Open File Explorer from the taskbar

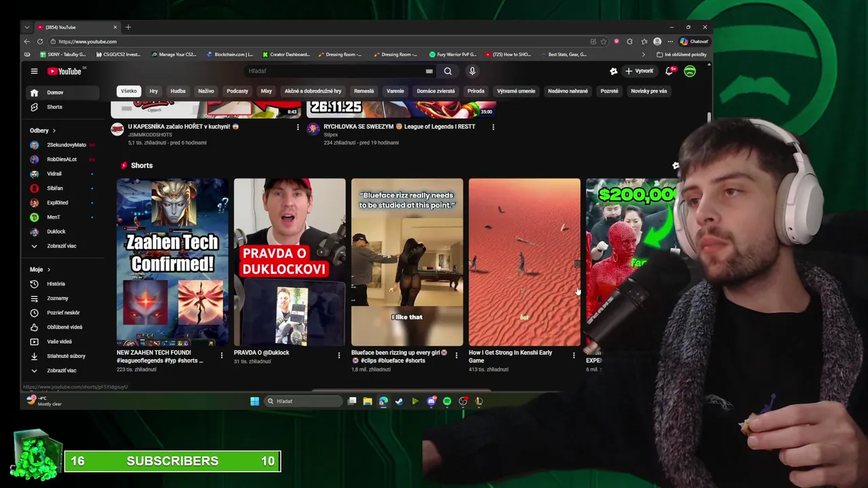click(368, 401)
